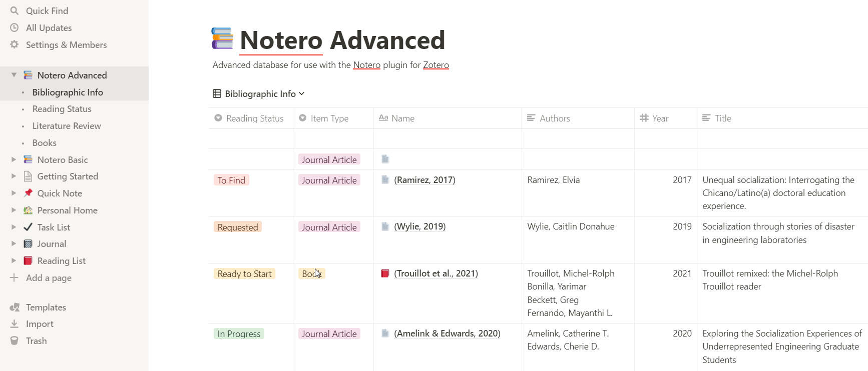The width and height of the screenshot is (868, 371).
Task: Click Journal Article tag in Wylie row
Action: pos(329,227)
